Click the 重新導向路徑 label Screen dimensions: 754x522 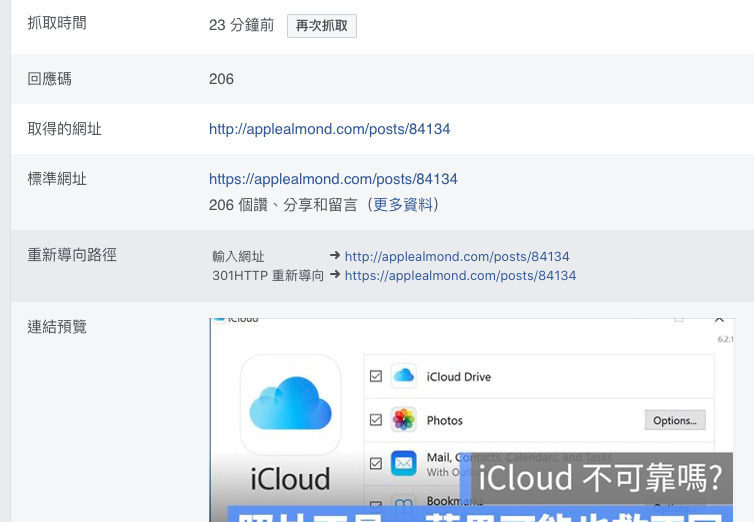[72, 255]
